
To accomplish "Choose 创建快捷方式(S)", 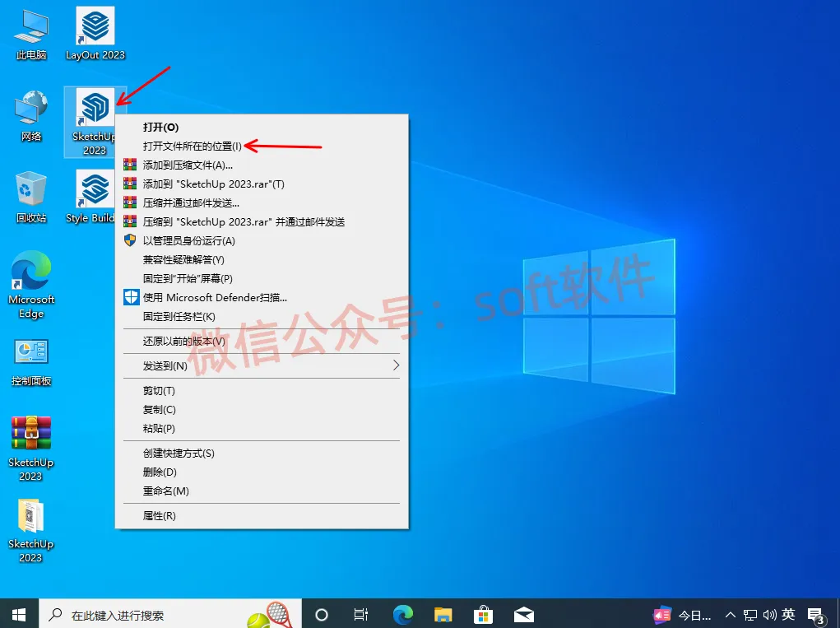I will point(262,454).
